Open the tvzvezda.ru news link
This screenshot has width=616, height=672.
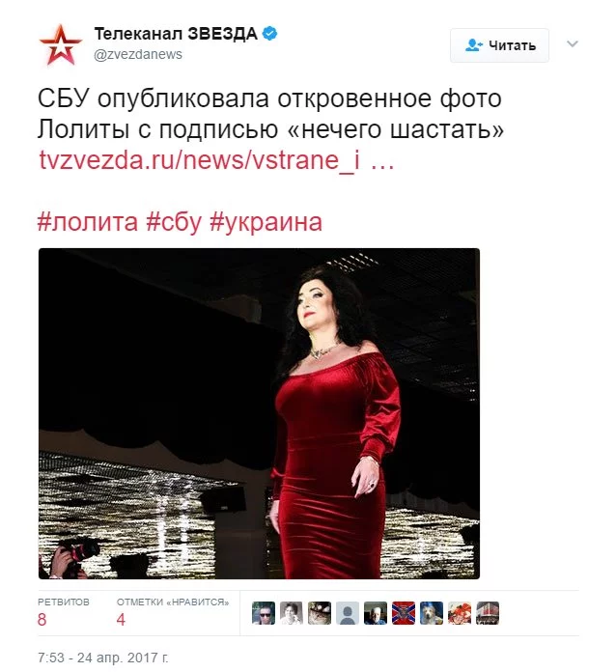coord(216,160)
